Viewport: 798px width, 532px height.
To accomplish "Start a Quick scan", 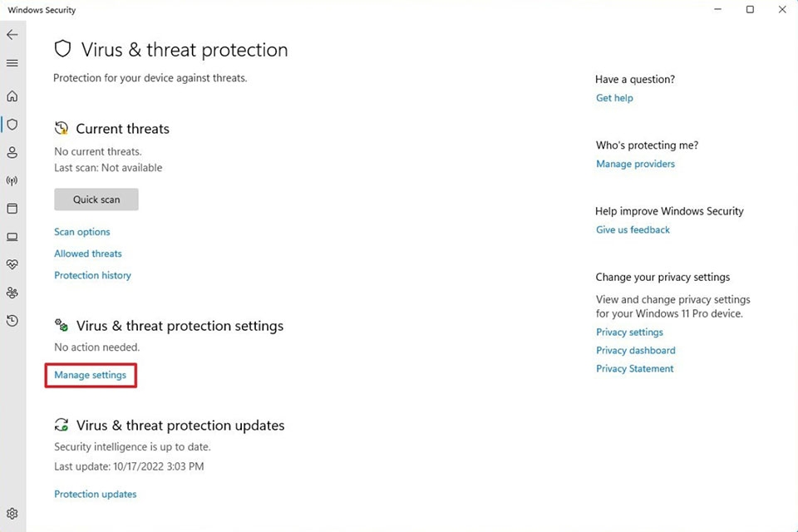I will click(96, 199).
